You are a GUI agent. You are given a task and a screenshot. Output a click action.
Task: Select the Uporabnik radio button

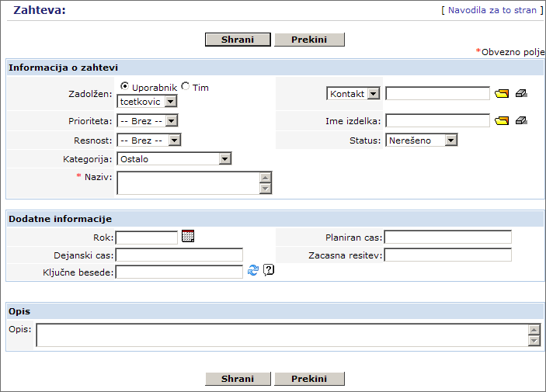(125, 87)
